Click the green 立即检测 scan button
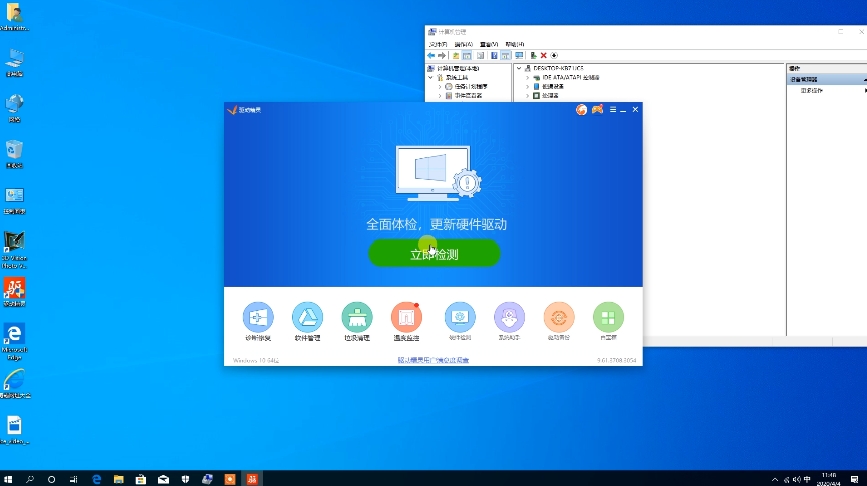The width and height of the screenshot is (867, 486). coord(434,254)
